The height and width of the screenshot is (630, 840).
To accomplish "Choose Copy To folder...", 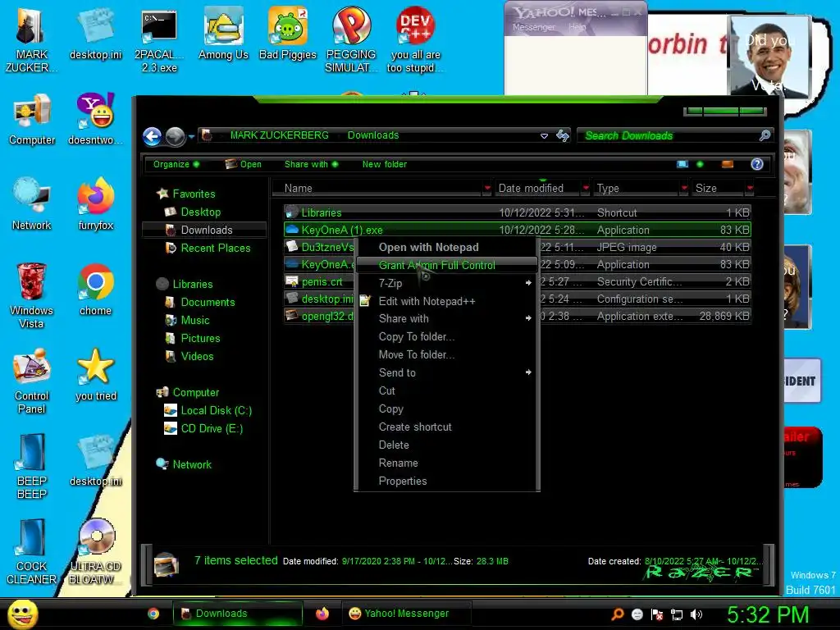I will pyautogui.click(x=446, y=337).
